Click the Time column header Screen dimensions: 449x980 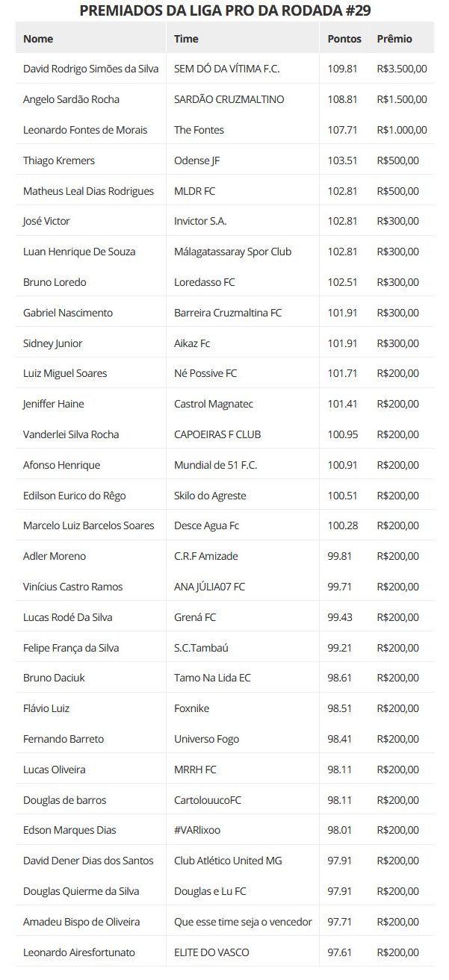click(186, 39)
